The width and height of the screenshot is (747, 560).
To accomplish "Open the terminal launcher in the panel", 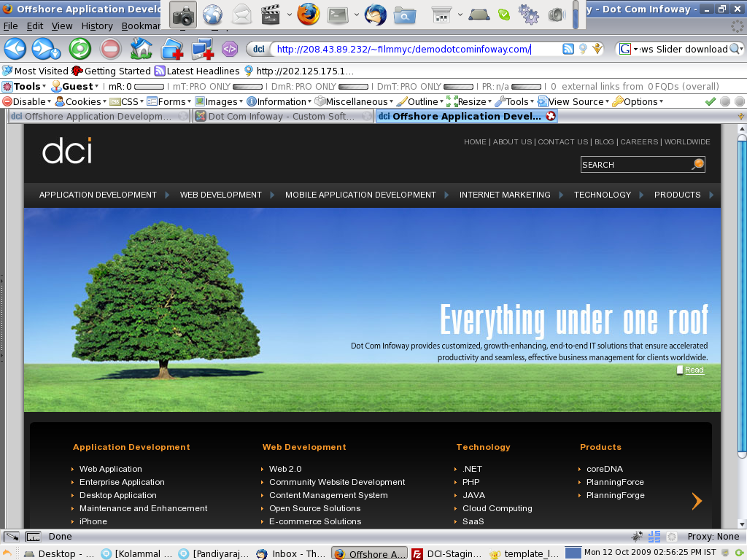I will point(338,15).
